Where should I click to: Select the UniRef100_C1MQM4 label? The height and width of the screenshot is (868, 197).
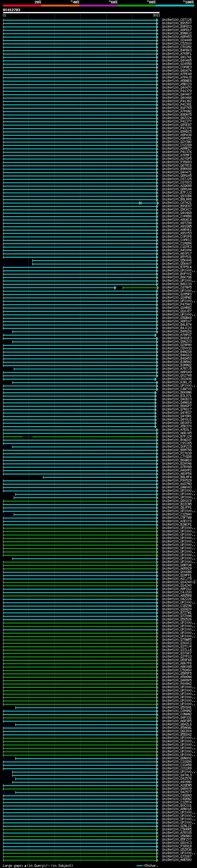pos(177,243)
